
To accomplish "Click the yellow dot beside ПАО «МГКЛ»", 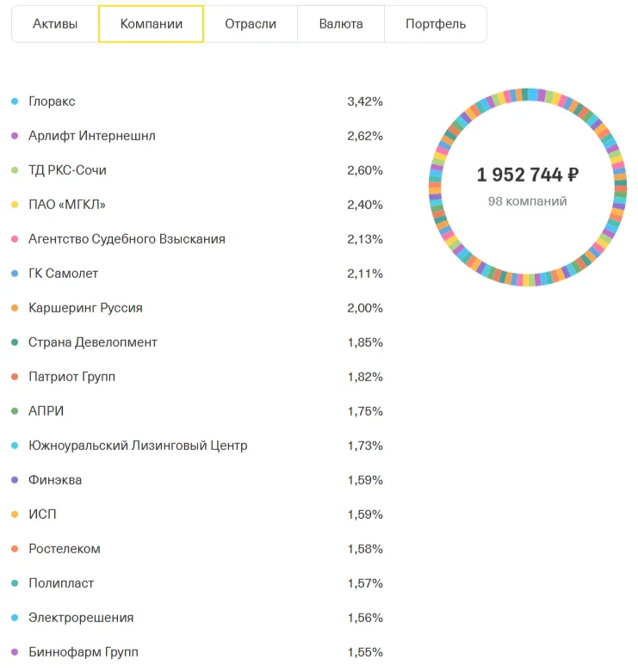I will pyautogui.click(x=15, y=205).
